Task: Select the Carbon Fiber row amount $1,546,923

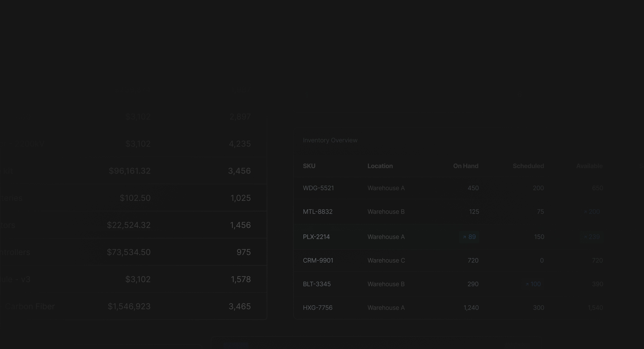Action: coord(129,306)
